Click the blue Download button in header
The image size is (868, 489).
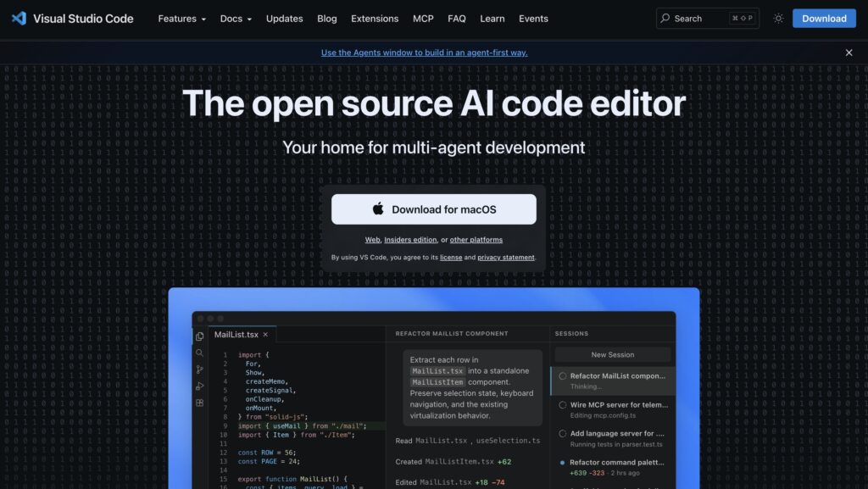pos(824,19)
